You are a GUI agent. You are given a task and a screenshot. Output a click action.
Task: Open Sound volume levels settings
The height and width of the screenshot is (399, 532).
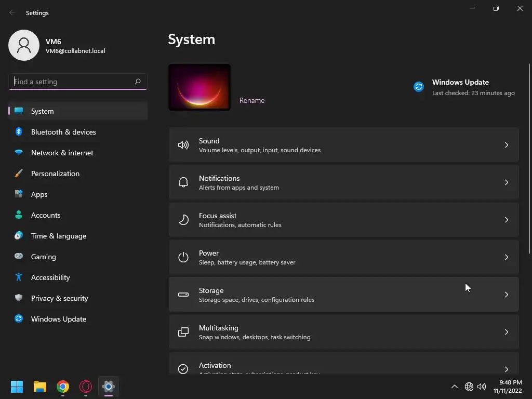click(344, 145)
